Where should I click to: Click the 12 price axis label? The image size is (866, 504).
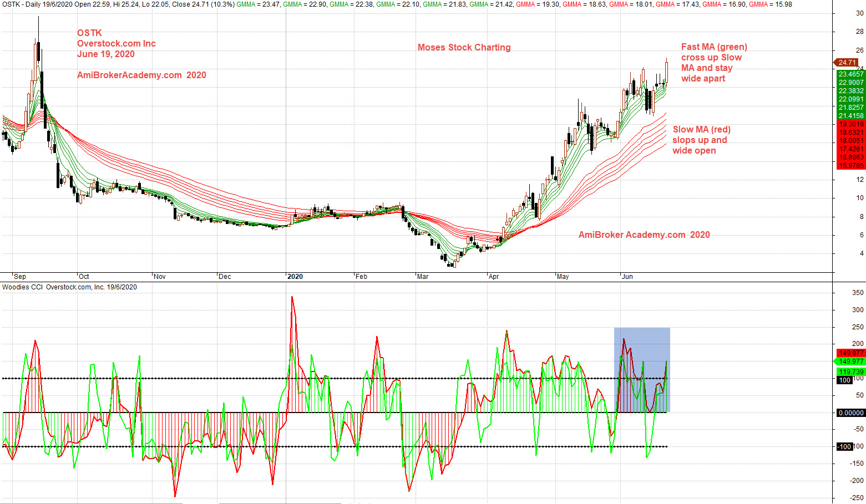(860, 180)
